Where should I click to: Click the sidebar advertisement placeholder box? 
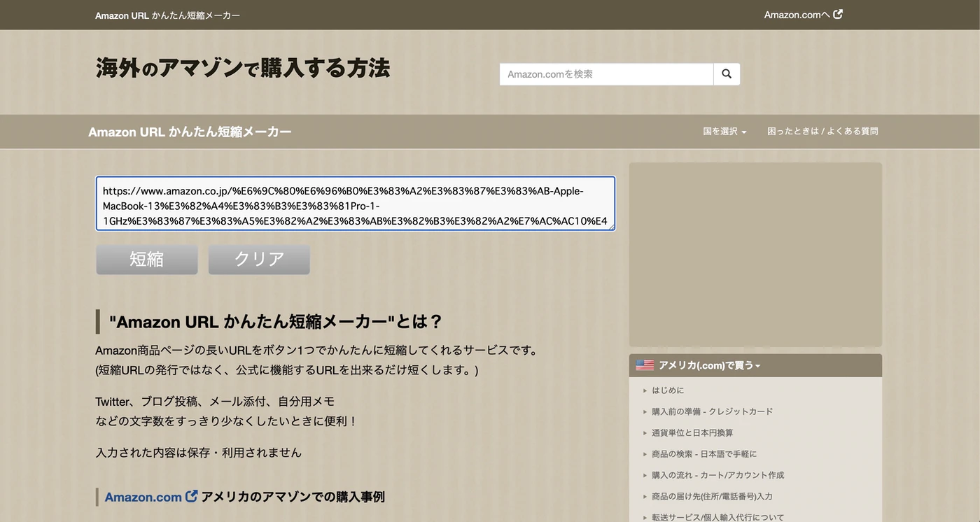tap(755, 255)
